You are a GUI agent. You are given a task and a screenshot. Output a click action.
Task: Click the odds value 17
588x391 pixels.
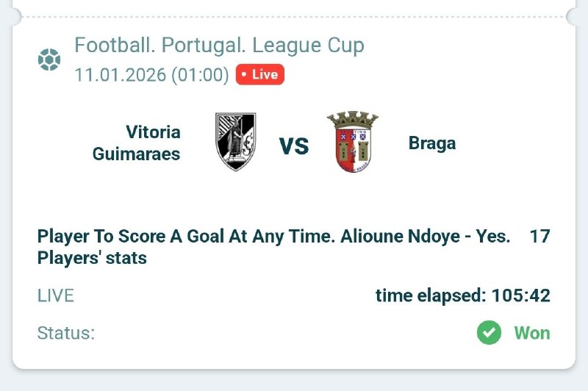pyautogui.click(x=539, y=237)
